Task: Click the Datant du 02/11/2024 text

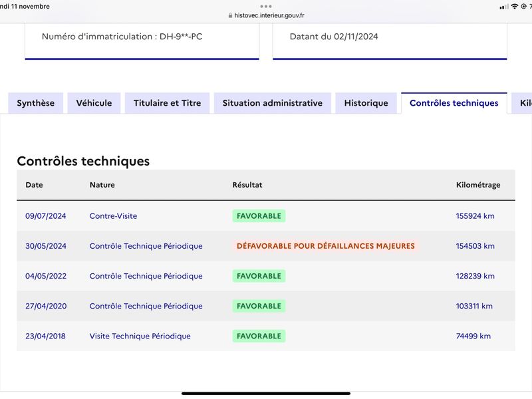Action: point(334,37)
